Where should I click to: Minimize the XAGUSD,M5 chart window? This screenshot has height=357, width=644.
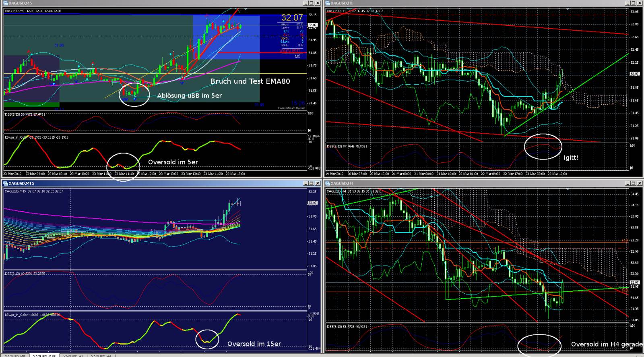pos(305,3)
